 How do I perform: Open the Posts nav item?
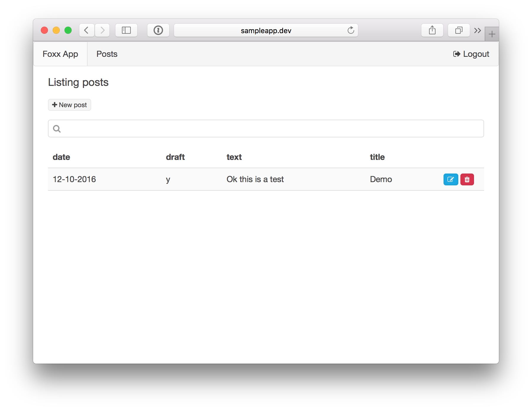pyautogui.click(x=107, y=54)
